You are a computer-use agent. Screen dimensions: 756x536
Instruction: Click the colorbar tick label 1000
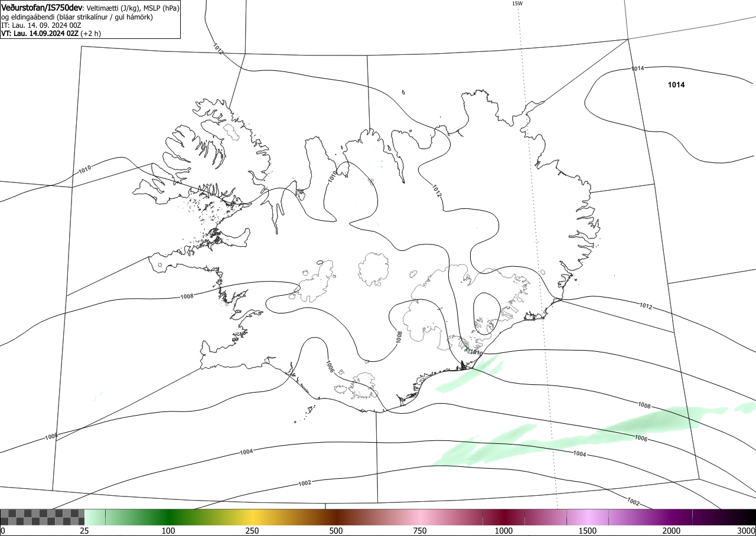(x=504, y=531)
